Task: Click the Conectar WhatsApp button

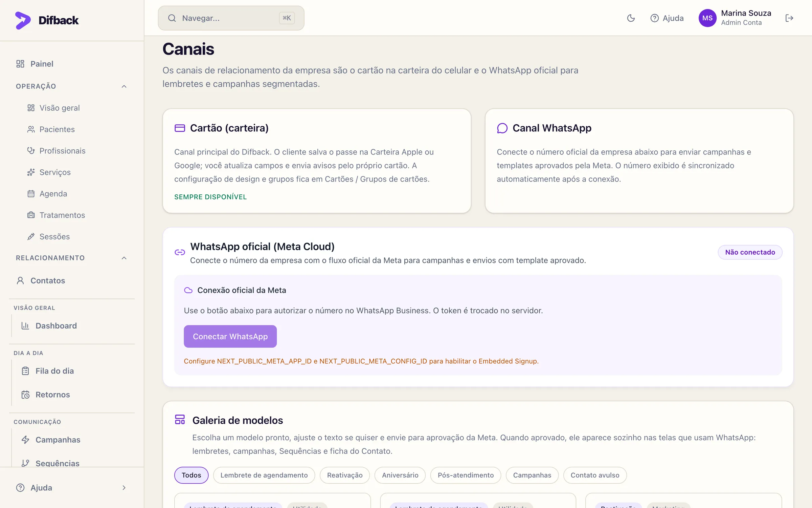Action: click(x=230, y=336)
